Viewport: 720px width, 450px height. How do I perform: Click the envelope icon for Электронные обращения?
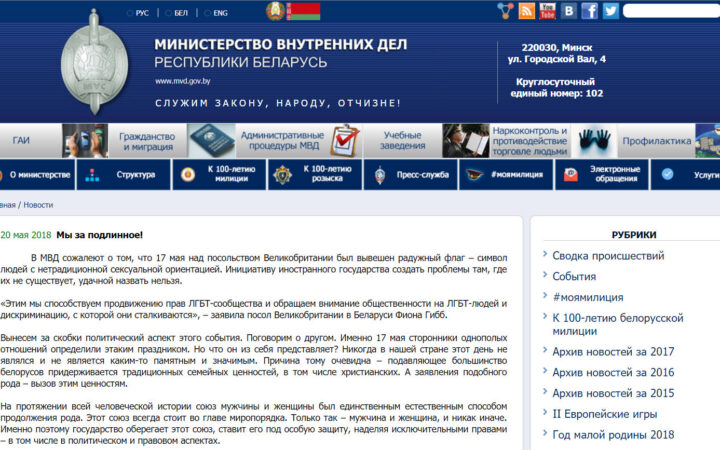[571, 175]
